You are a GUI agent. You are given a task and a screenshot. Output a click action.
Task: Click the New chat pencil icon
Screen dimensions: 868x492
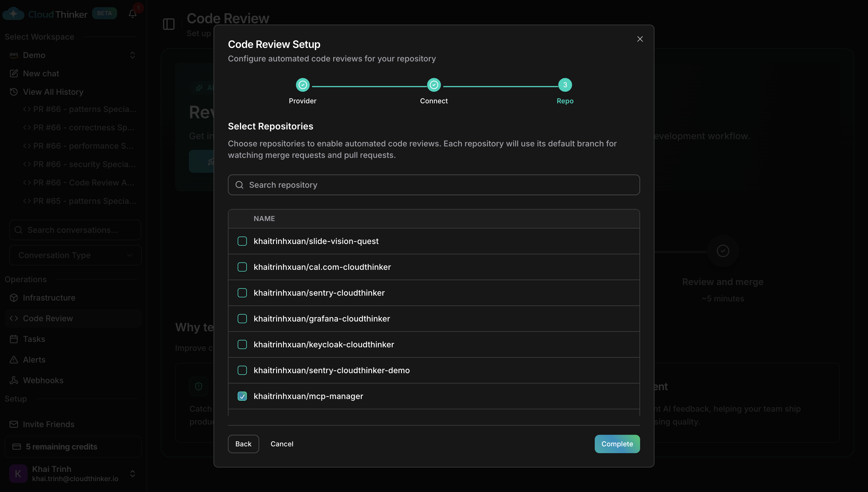coord(14,73)
